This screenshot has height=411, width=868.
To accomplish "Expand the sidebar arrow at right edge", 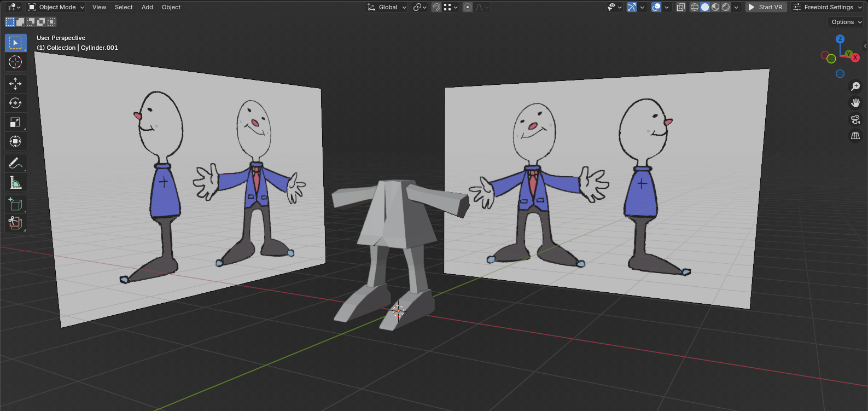I will [865, 46].
